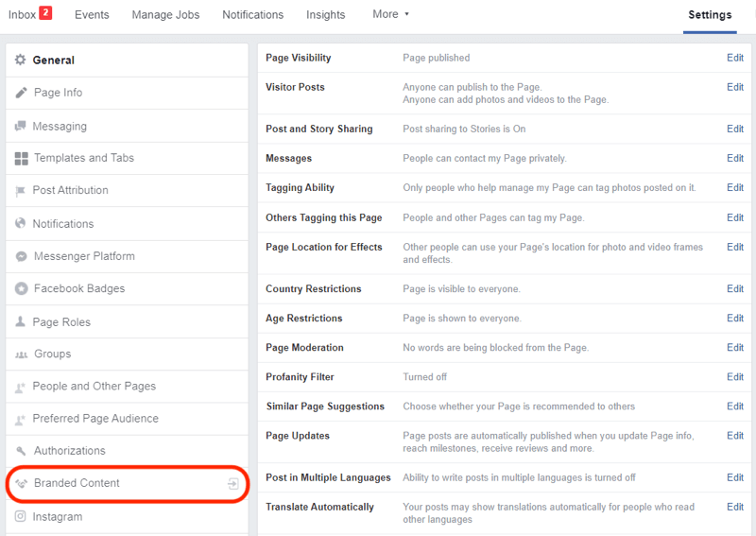Click 'Page is shown to everyone.' text
The image size is (756, 536).
point(462,319)
